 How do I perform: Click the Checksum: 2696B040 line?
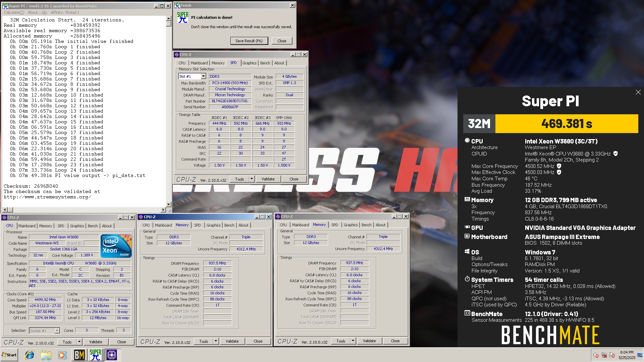coord(31,186)
